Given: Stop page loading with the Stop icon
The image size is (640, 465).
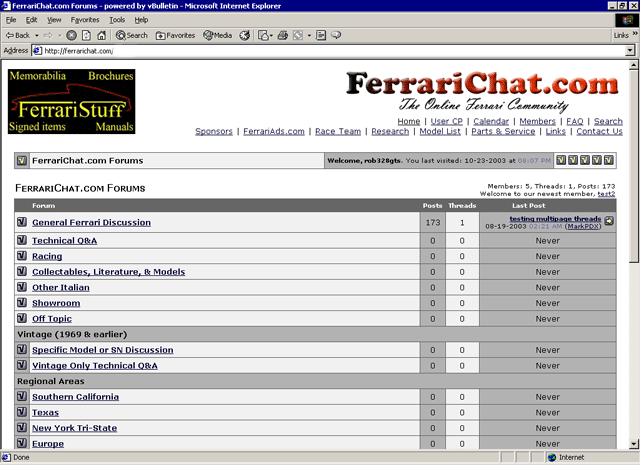Looking at the screenshot, I should click(71, 36).
